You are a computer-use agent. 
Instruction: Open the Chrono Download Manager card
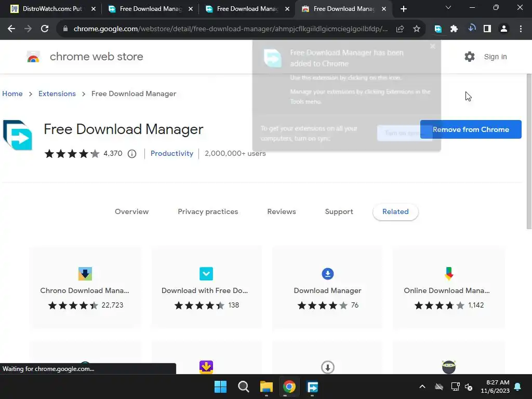point(85,287)
